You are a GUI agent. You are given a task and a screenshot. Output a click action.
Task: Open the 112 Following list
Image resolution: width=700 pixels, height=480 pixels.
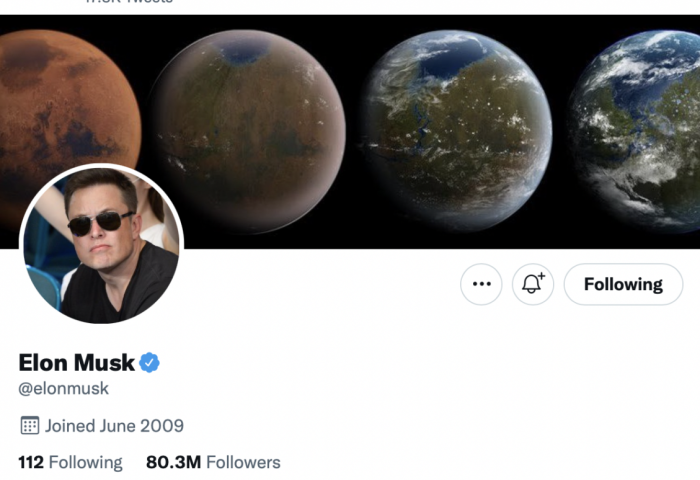[70, 462]
